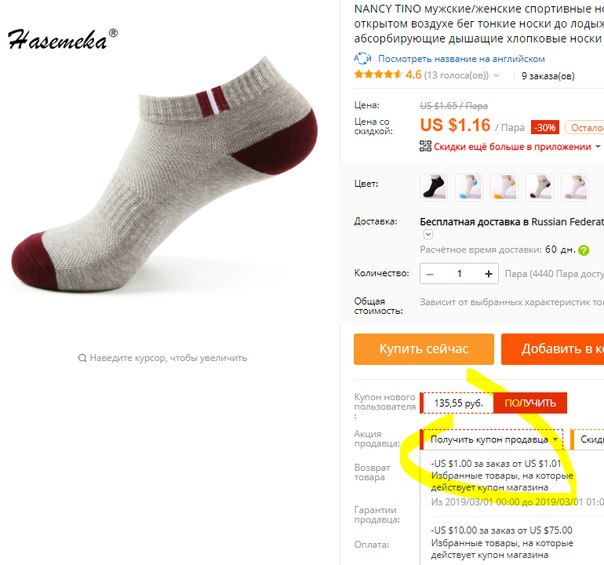Expand the app discounts arrow
The image size is (604, 565).
tap(598, 146)
